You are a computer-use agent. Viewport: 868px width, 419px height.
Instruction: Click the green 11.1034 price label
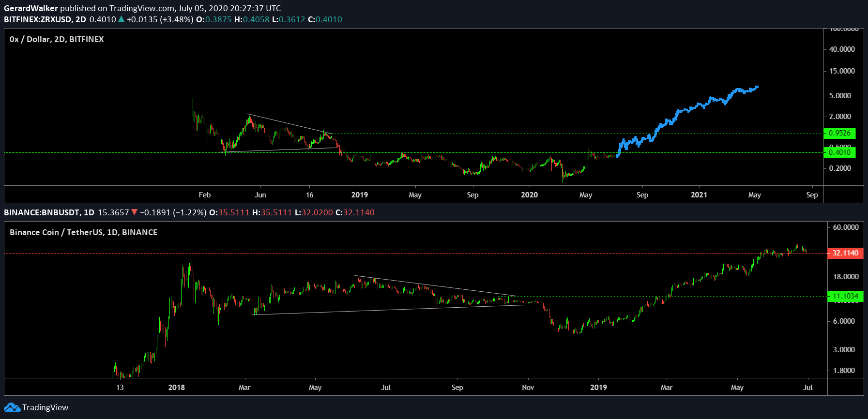(845, 296)
